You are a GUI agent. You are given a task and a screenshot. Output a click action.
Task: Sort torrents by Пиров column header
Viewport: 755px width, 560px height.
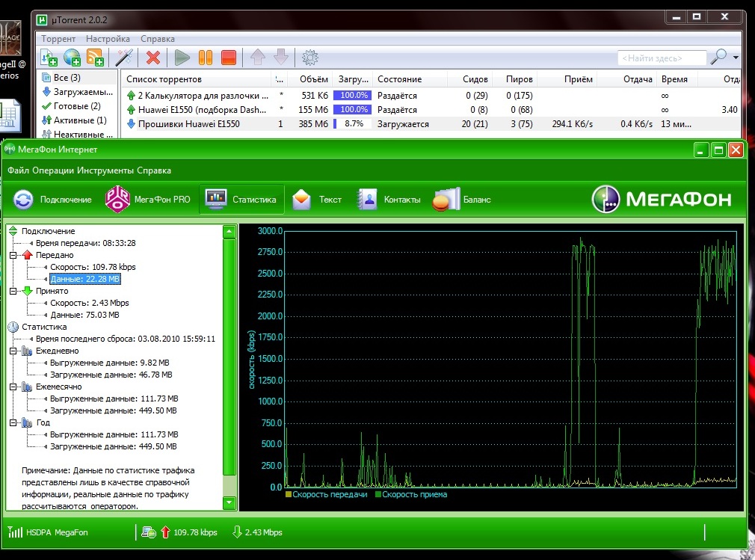pos(519,79)
